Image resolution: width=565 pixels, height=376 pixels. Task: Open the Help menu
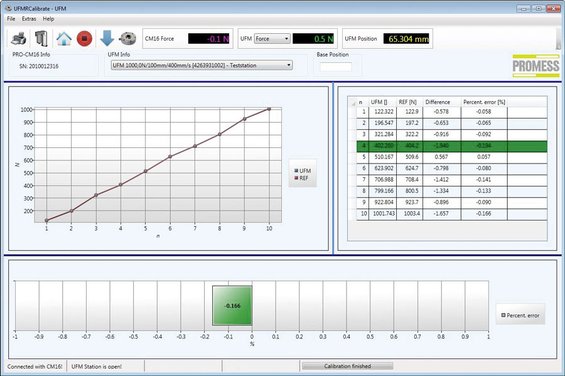pos(48,19)
